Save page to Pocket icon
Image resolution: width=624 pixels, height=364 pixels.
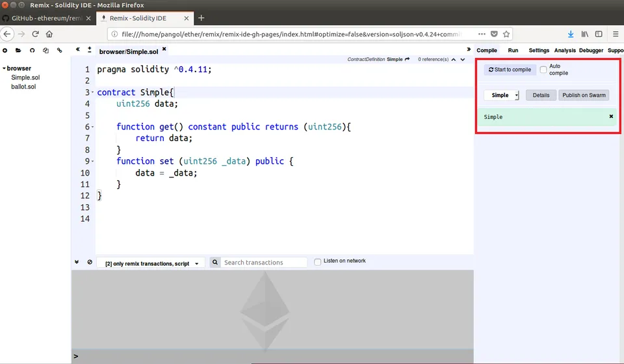[x=494, y=34]
